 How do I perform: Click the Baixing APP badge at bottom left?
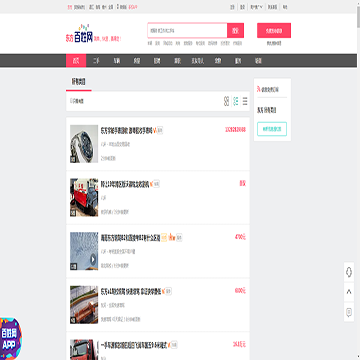pyautogui.click(x=10, y=339)
